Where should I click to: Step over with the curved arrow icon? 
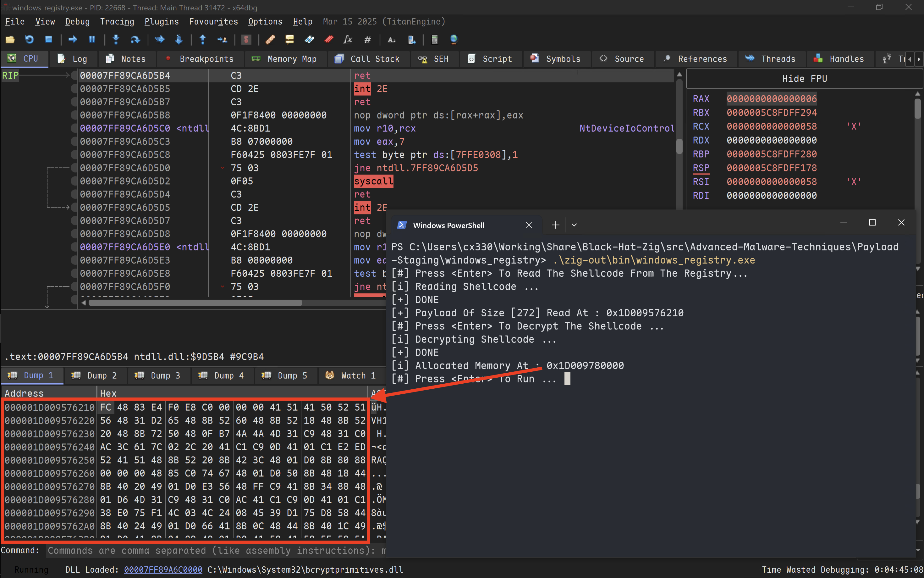pos(135,39)
